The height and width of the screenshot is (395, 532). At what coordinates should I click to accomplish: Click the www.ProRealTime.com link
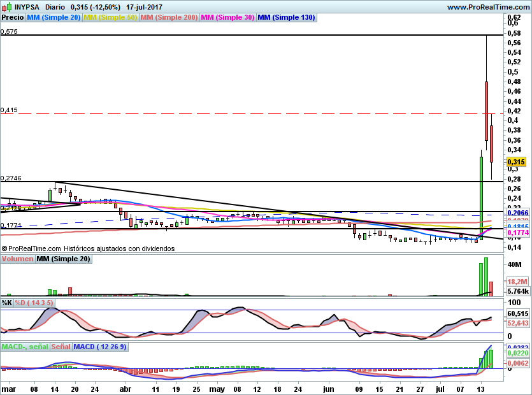tap(487, 7)
